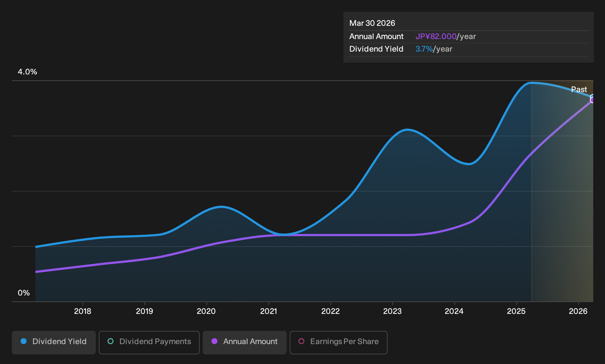Click the Mar 30 2026 tooltip date
This screenshot has width=605, height=364.
coord(372,23)
